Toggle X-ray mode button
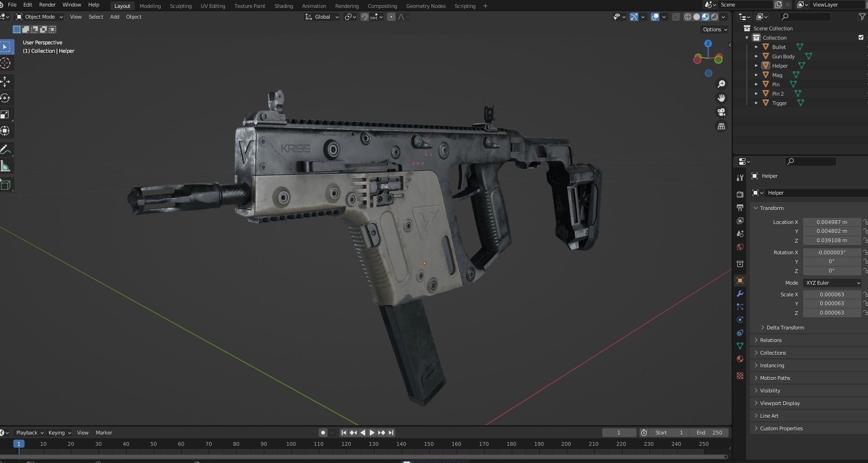 point(676,17)
